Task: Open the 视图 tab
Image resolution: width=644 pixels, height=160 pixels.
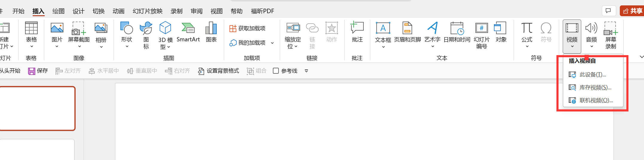Action: 216,11
